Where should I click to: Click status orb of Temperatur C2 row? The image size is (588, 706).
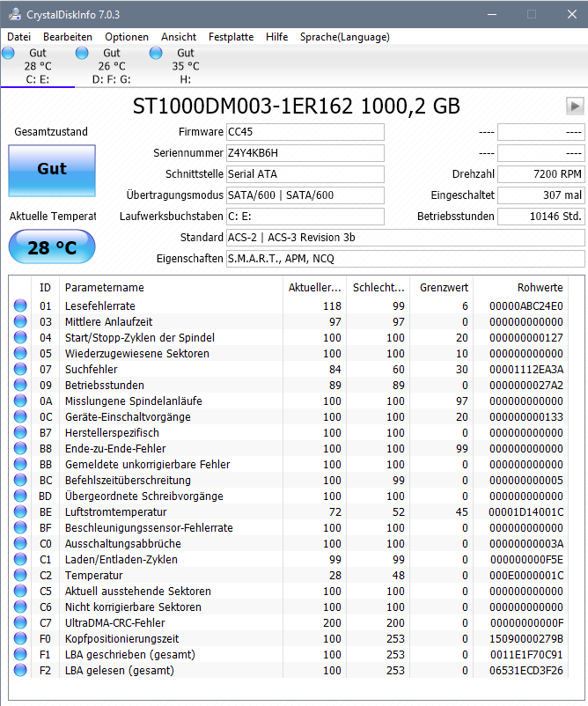[x=20, y=575]
